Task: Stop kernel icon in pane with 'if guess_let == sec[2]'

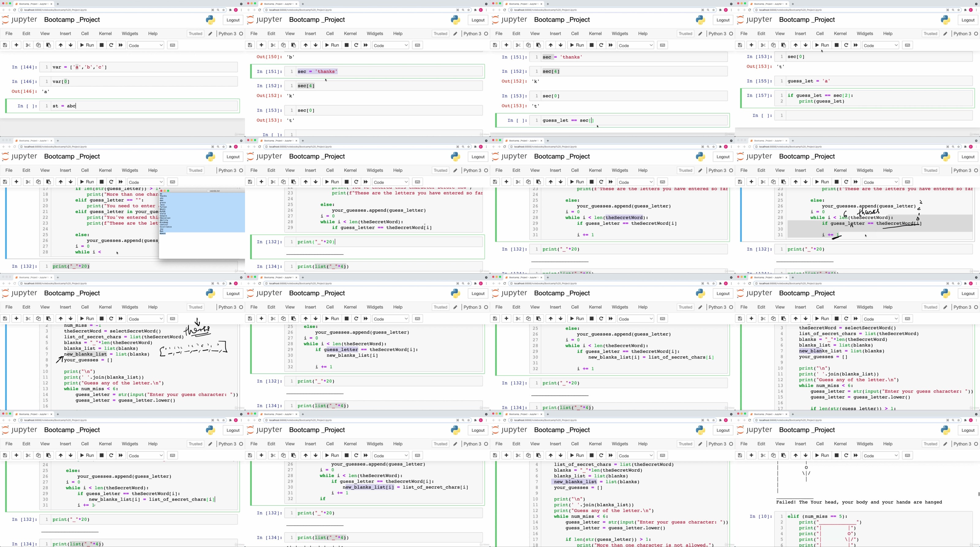Action: (837, 45)
